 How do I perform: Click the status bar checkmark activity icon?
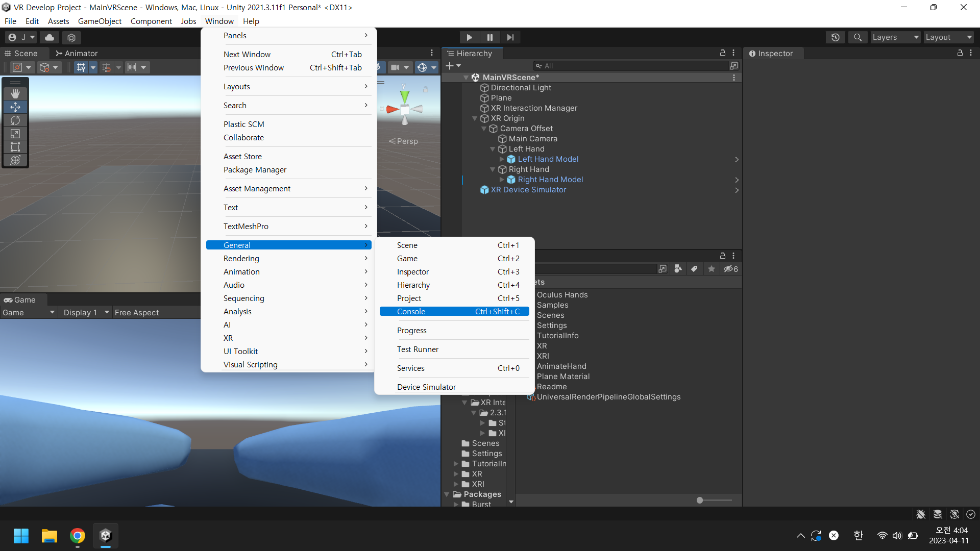971,514
